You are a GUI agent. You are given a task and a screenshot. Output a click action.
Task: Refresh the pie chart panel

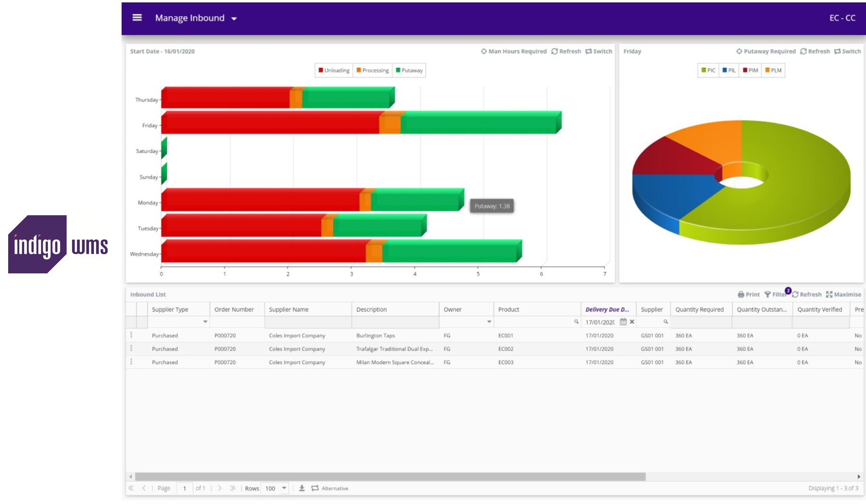point(815,51)
